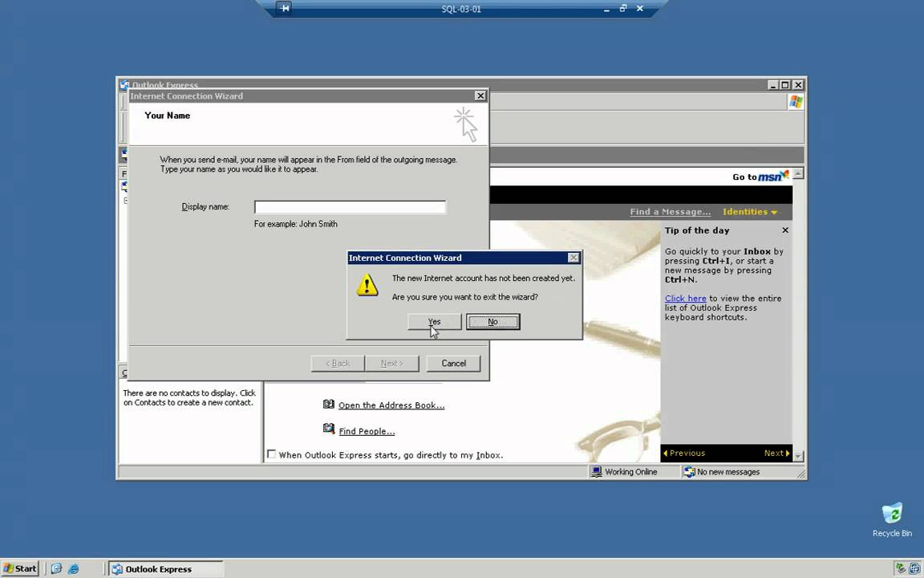
Task: Click the Windows flag logo in Outlook Express
Action: point(796,102)
